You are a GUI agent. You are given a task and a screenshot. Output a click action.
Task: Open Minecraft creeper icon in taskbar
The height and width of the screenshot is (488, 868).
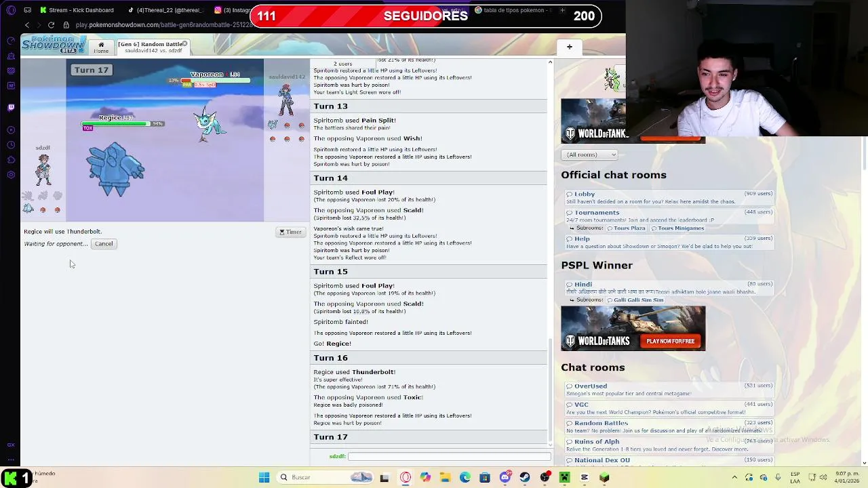564,477
